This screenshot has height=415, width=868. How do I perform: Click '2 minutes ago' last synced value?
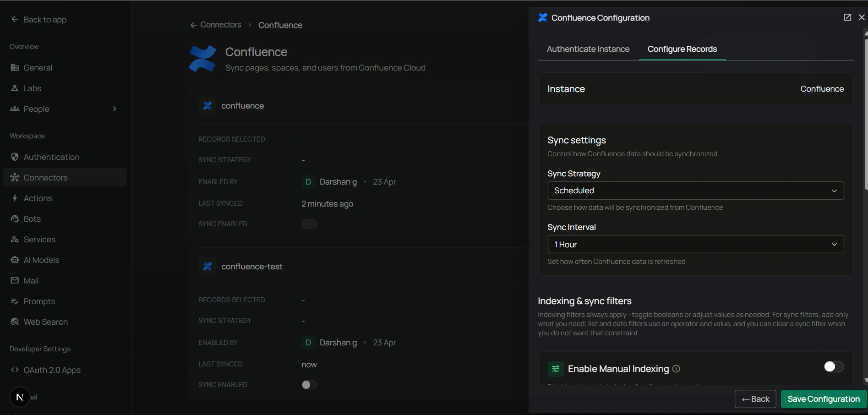(327, 204)
